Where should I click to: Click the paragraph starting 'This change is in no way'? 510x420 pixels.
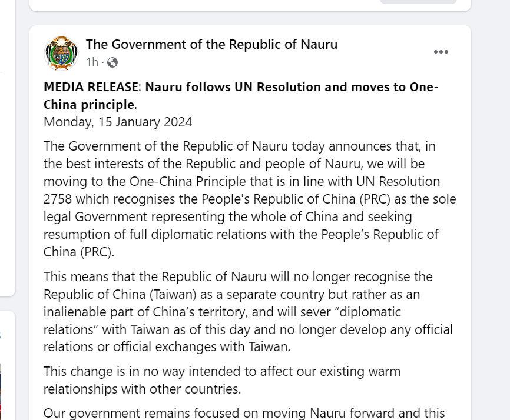click(x=222, y=380)
